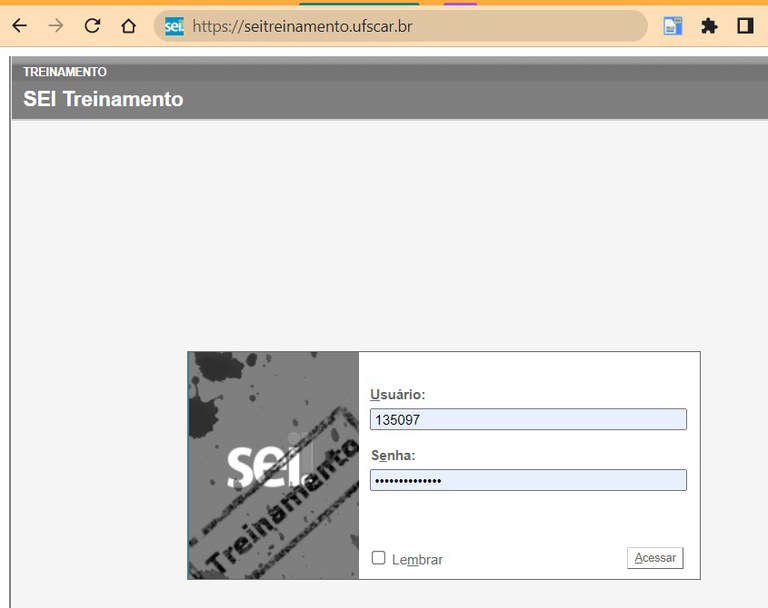Go back using the browser back arrow
768x608 pixels.
point(20,25)
